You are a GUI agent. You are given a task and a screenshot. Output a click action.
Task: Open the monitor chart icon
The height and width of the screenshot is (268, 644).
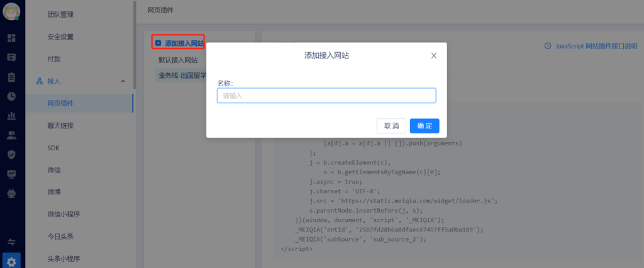pos(11,174)
